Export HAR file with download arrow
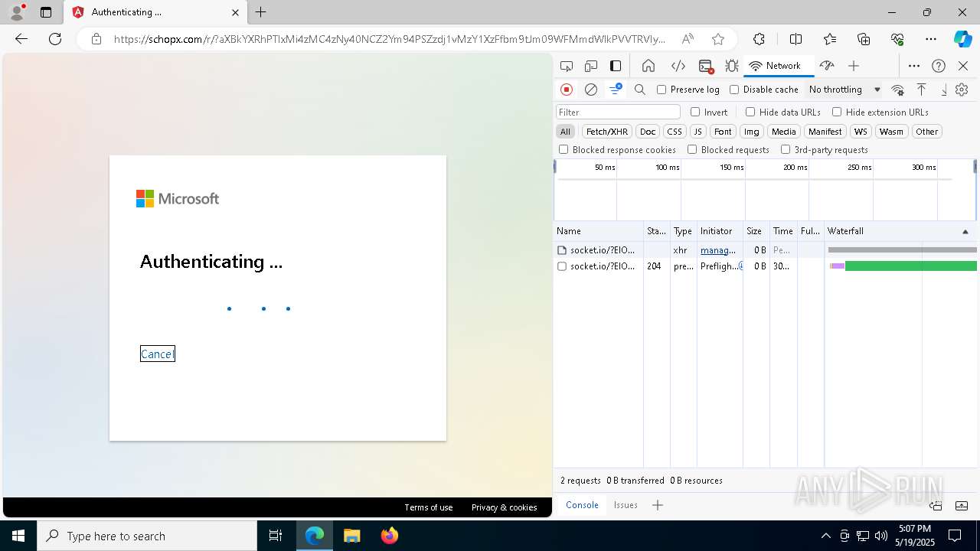Image resolution: width=980 pixels, height=551 pixels. pyautogui.click(x=944, y=90)
